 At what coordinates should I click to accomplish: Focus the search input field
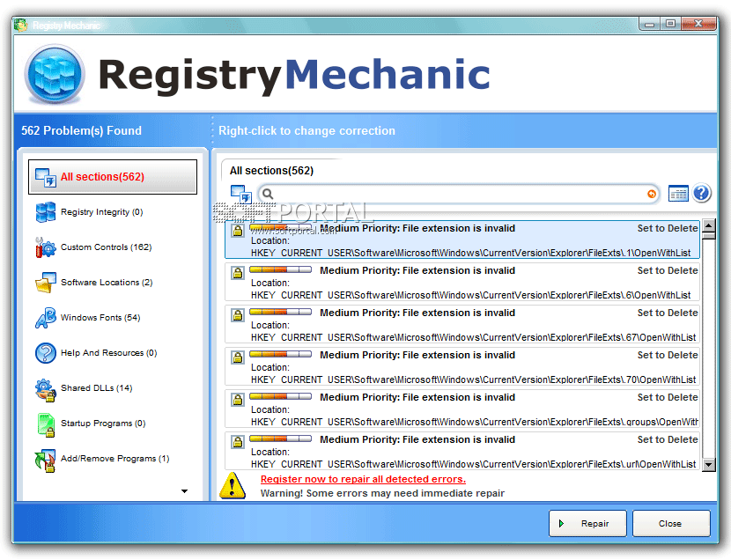(x=459, y=194)
